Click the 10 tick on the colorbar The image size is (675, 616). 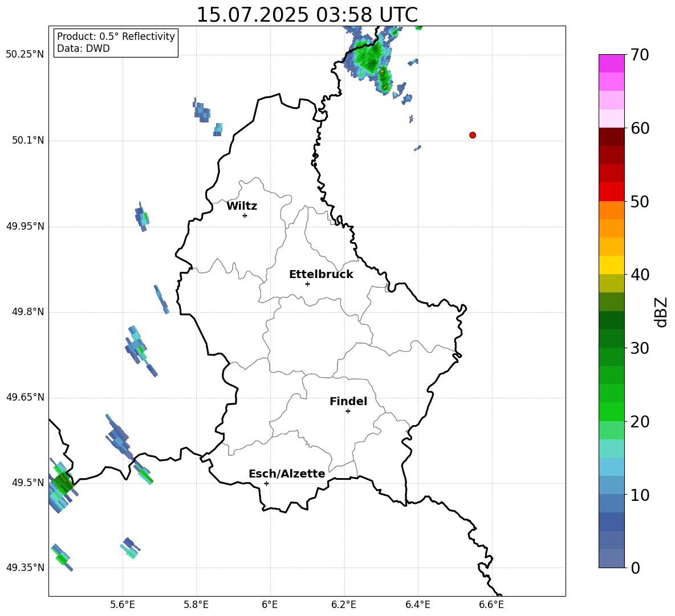coord(640,495)
